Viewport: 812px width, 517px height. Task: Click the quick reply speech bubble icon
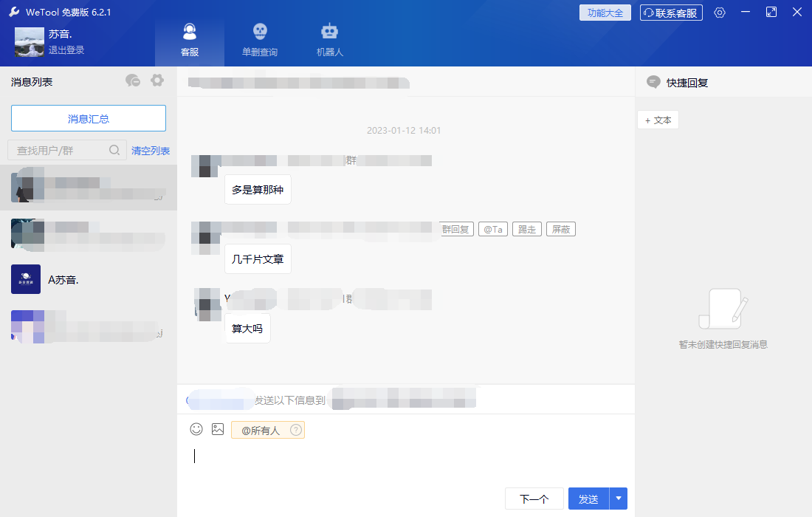click(653, 82)
